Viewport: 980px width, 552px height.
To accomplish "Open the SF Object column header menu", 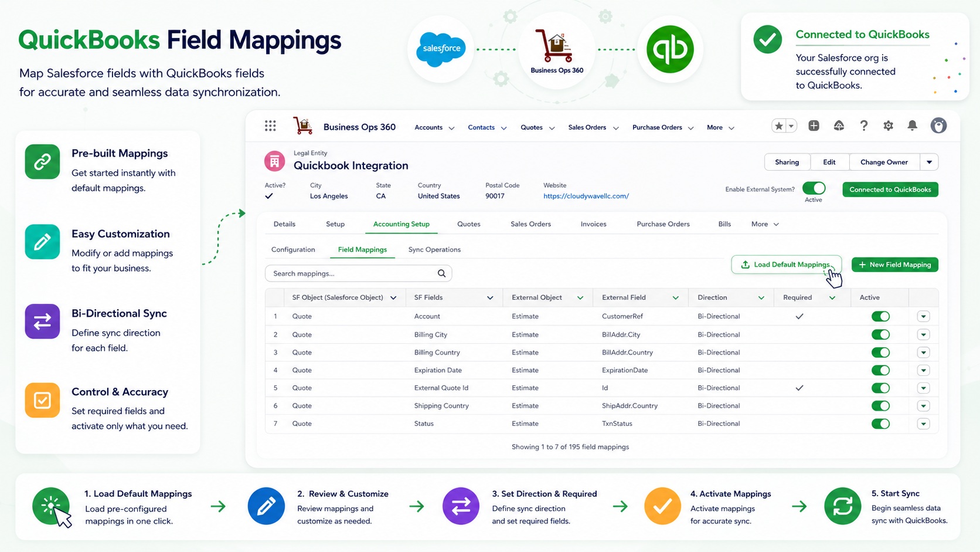I will click(x=393, y=298).
